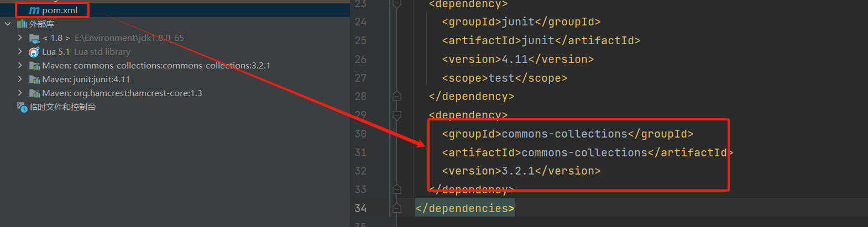Click the 临时文件和控制台 scratches icon
The image size is (868, 227).
22,107
